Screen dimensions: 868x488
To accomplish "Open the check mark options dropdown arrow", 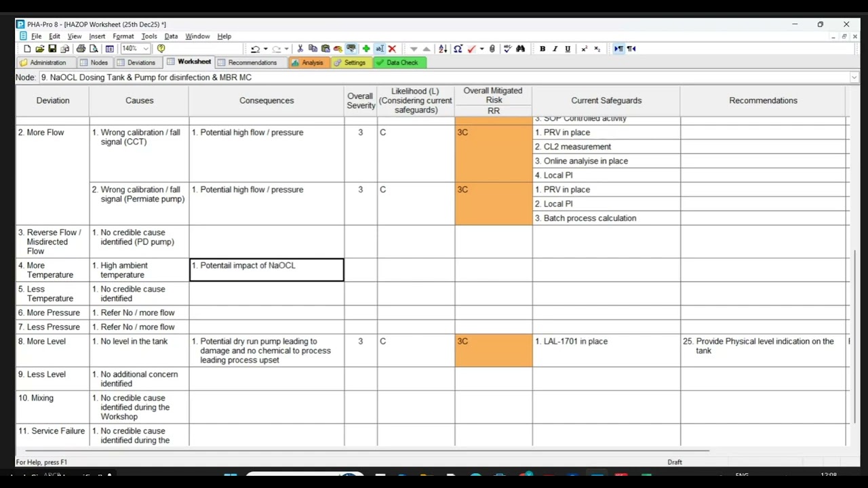I will [x=481, y=49].
